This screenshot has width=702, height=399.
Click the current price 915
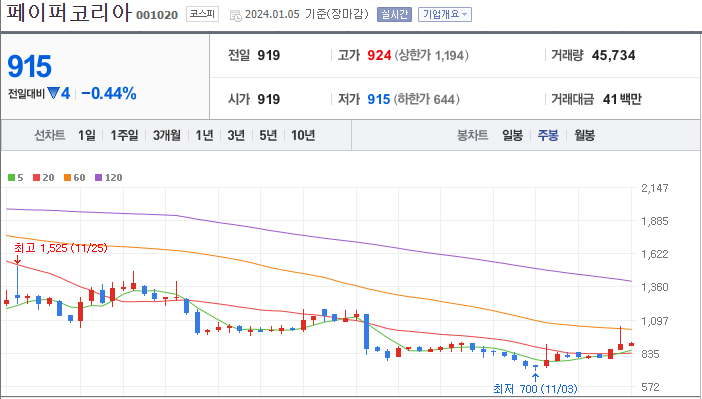click(30, 67)
